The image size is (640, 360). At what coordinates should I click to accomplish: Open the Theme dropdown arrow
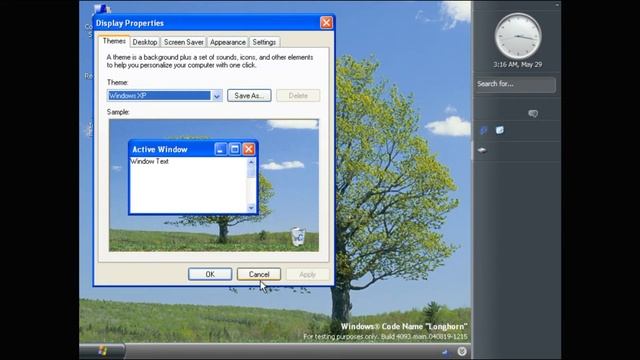pyautogui.click(x=217, y=96)
